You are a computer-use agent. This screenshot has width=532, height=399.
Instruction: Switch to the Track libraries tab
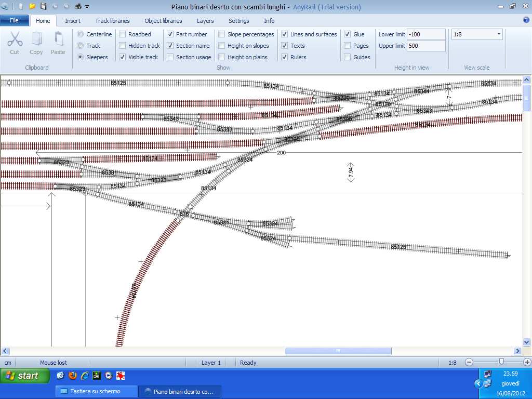pyautogui.click(x=112, y=21)
